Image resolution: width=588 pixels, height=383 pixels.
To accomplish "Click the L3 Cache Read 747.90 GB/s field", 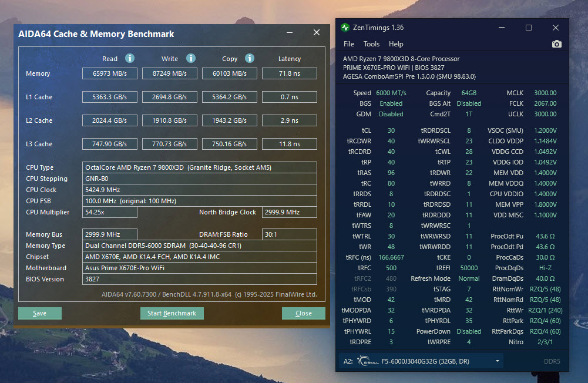I will pyautogui.click(x=109, y=144).
